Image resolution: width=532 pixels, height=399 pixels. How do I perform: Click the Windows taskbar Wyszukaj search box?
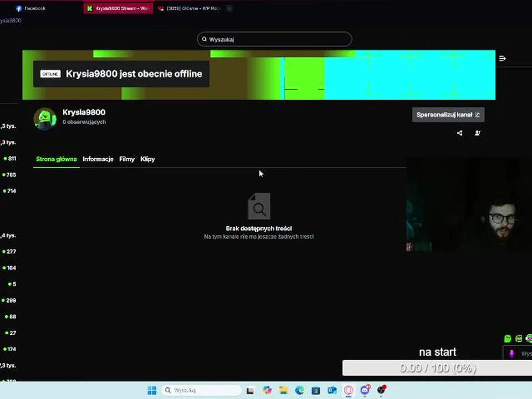click(201, 390)
